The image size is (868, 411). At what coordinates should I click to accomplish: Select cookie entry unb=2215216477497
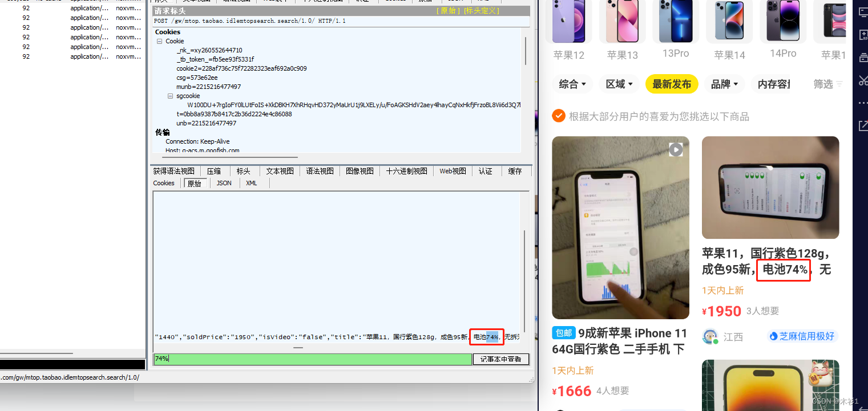206,124
